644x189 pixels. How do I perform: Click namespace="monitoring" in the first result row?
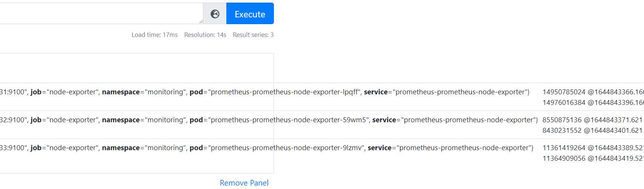coord(144,92)
